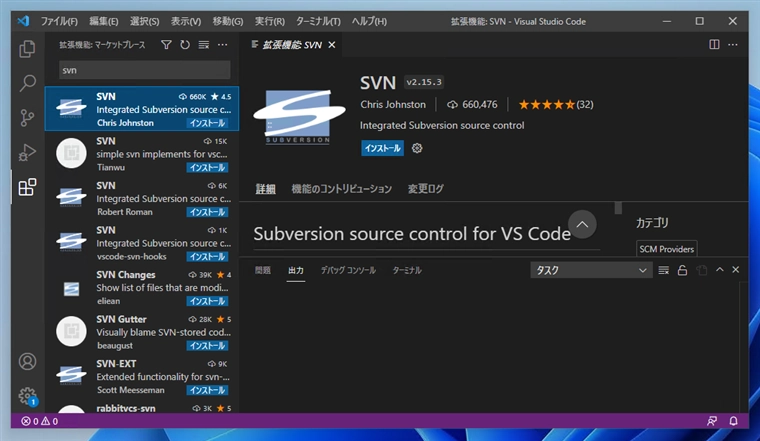This screenshot has height=441, width=760.
Task: Open the Accounts icon in activity bar
Action: pos(27,362)
